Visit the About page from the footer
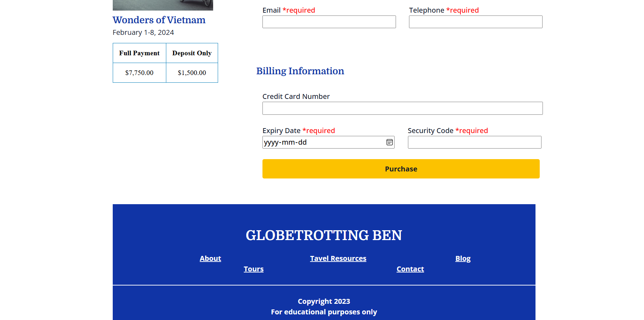644x320 pixels. pos(210,258)
